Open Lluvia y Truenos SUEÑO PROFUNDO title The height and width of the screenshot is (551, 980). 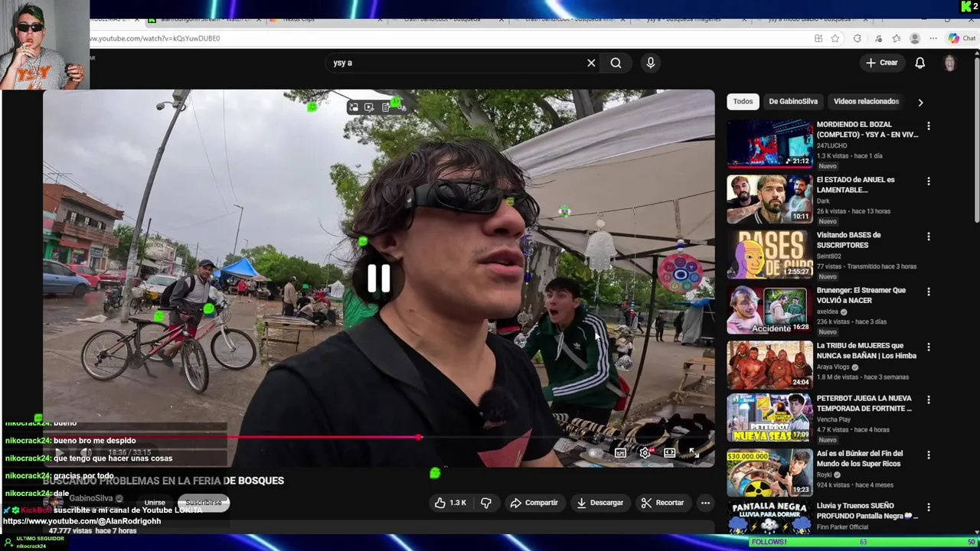coord(867,511)
